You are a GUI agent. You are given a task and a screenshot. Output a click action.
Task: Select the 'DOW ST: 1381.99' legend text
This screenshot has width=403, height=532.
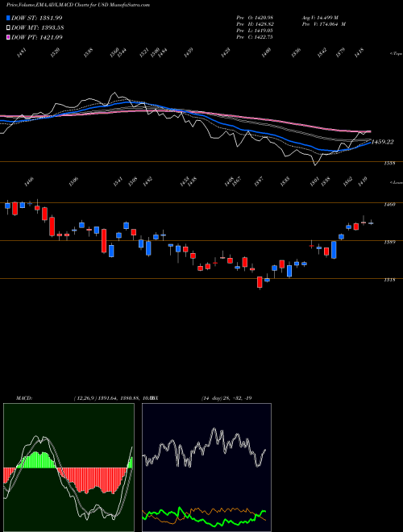pos(37,18)
